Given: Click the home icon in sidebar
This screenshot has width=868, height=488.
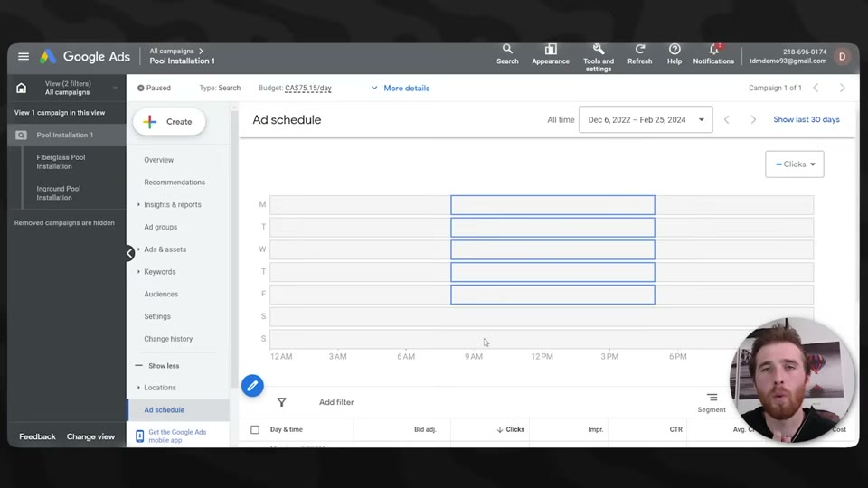Looking at the screenshot, I should click(21, 88).
